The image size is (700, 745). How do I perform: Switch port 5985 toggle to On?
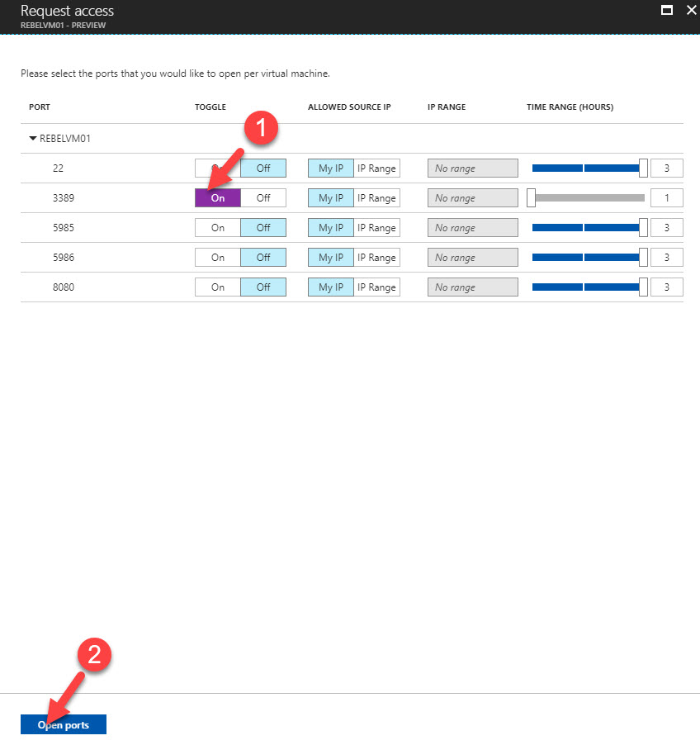218,228
